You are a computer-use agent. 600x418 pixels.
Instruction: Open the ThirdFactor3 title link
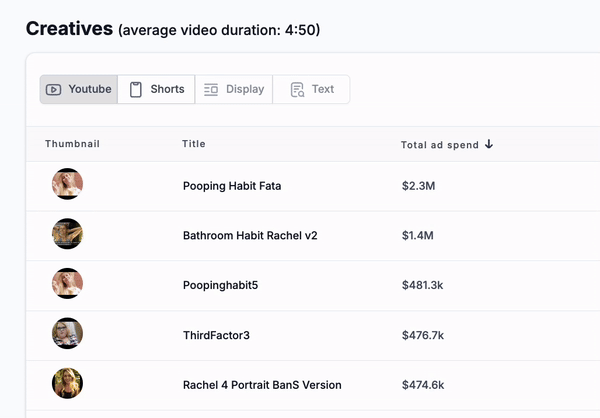216,335
